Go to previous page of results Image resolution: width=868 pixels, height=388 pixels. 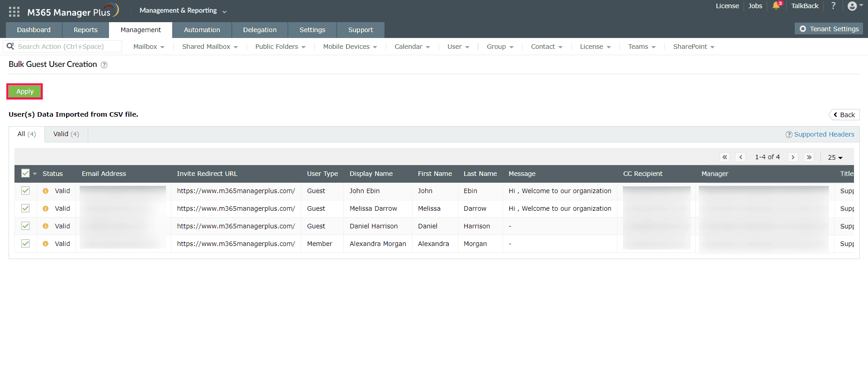click(740, 157)
